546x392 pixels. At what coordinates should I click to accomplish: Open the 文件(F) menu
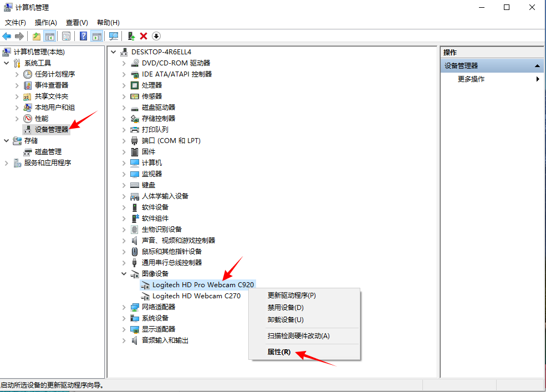16,23
